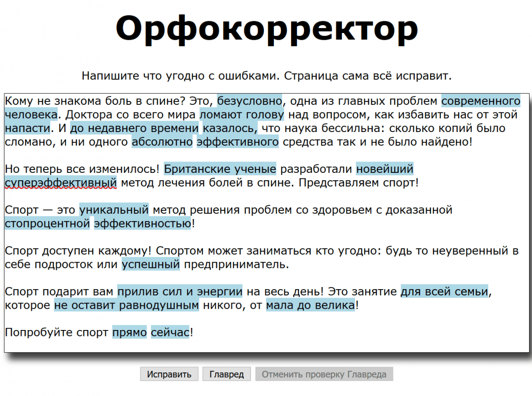Click highlighted phrase прилив сил и энергии

click(x=179, y=292)
